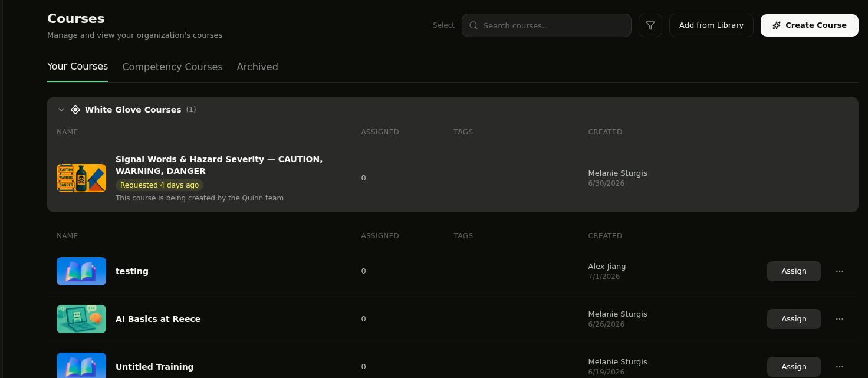Screen dimensions: 868x378
Task: Open the more options menu for Untitled Training
Action: [x=840, y=367]
